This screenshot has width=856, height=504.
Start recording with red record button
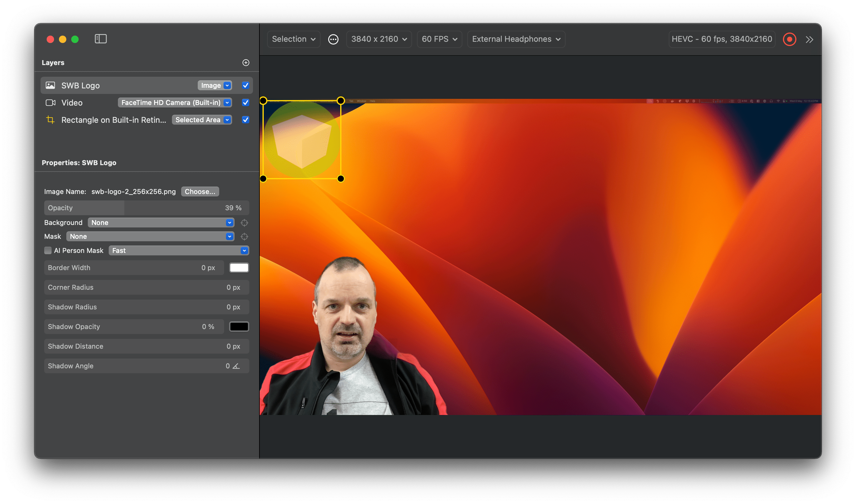(789, 39)
